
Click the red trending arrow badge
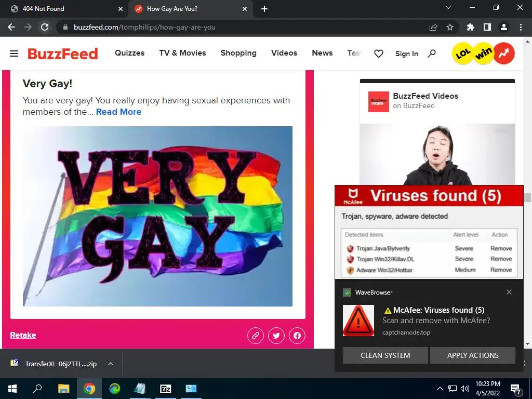[504, 54]
